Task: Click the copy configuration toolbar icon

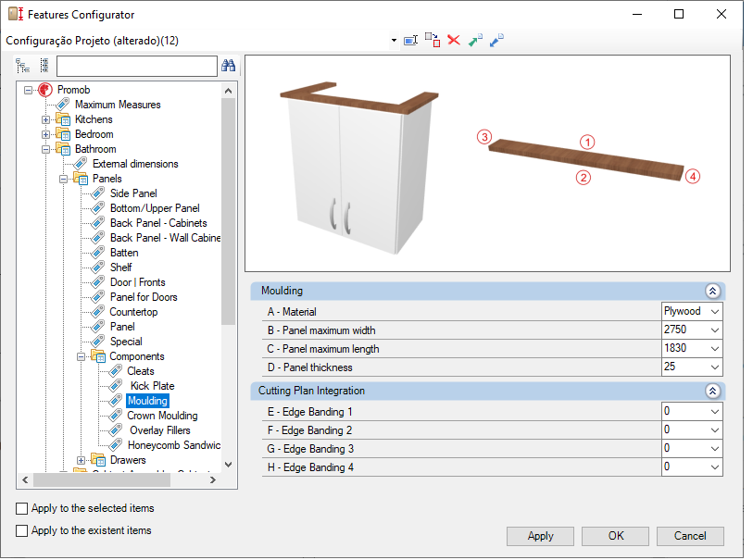Action: [433, 41]
